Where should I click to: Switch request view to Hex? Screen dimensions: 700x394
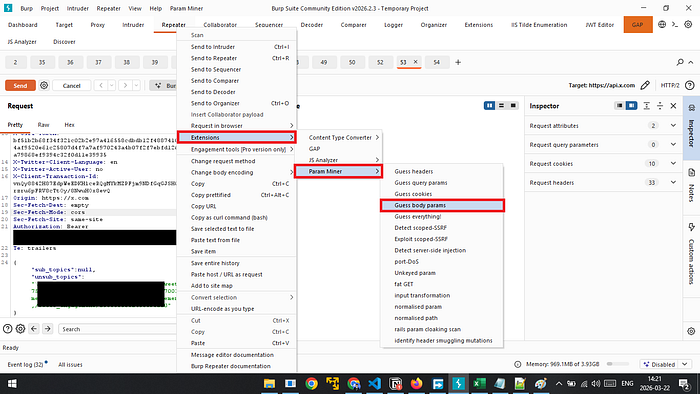(69, 125)
